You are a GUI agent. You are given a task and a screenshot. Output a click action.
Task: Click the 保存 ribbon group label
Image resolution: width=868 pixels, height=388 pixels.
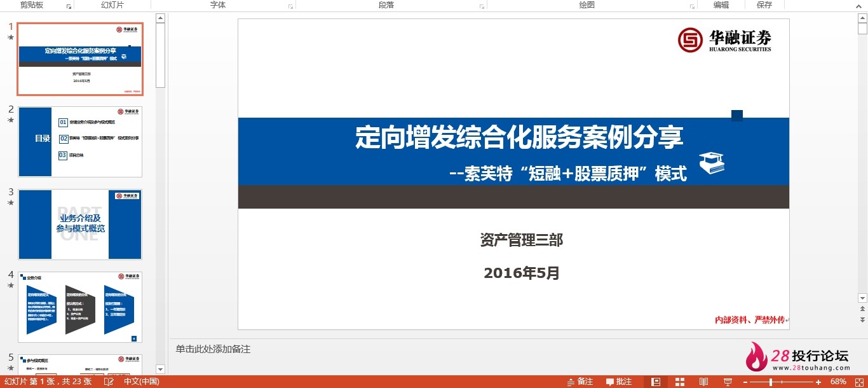(764, 5)
